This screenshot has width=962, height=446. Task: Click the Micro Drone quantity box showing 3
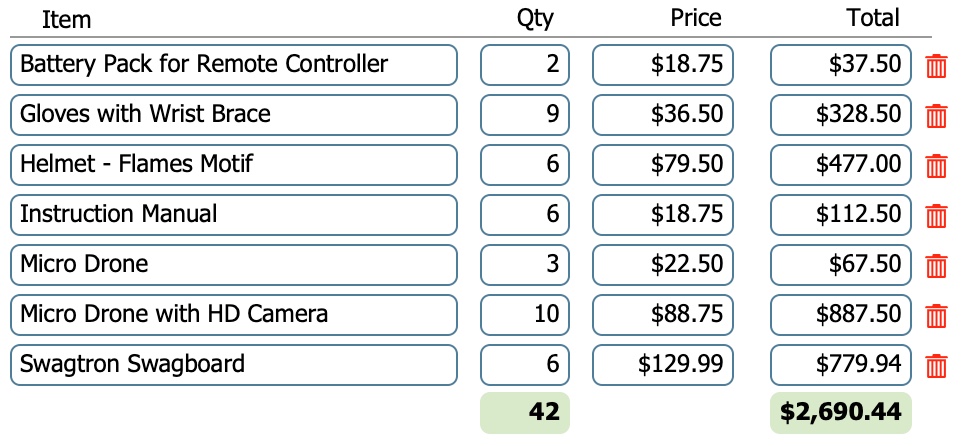coord(525,264)
